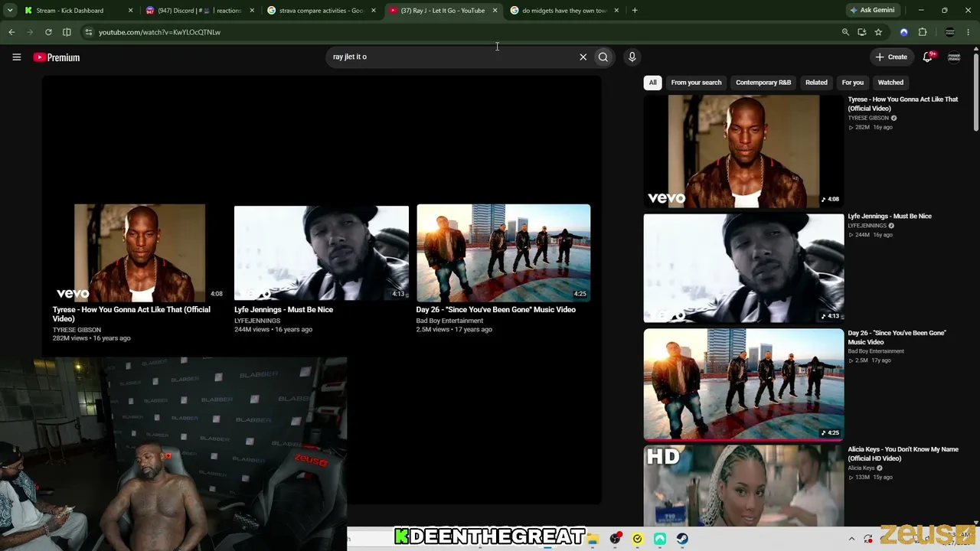Open the browser zoom magnifier icon

tap(845, 32)
